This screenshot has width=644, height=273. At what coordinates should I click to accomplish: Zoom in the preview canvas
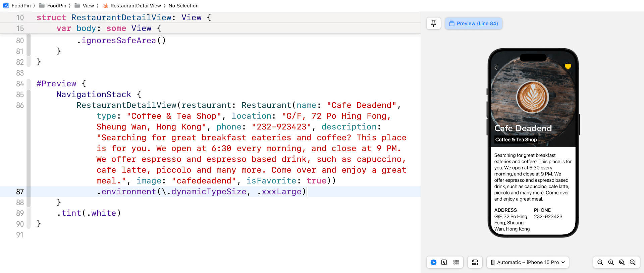point(632,262)
